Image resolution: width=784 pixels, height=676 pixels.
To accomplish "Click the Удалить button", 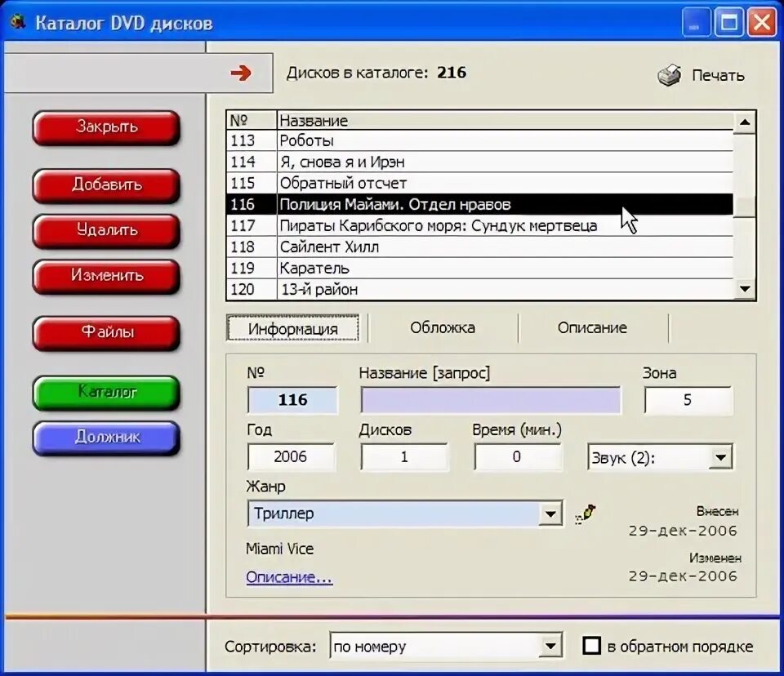I will tap(106, 231).
